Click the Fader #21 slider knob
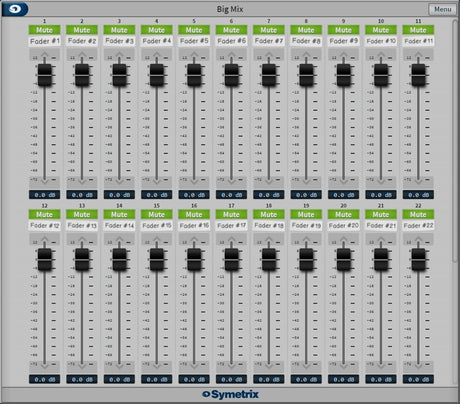This screenshot has width=460, height=404. (381, 259)
